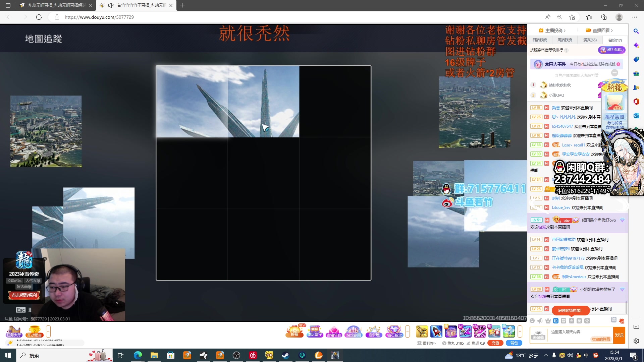Open the browser settings and more menu
This screenshot has width=644, height=362.
(x=635, y=17)
